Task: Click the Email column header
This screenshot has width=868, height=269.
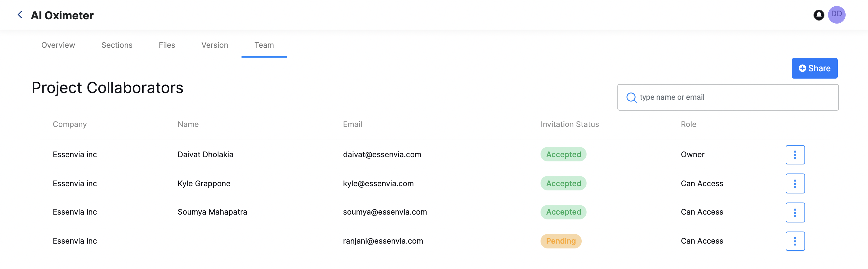Action: [353, 124]
